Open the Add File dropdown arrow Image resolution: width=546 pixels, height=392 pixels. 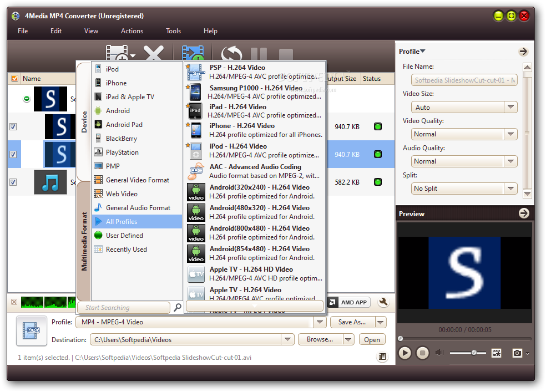tap(132, 55)
